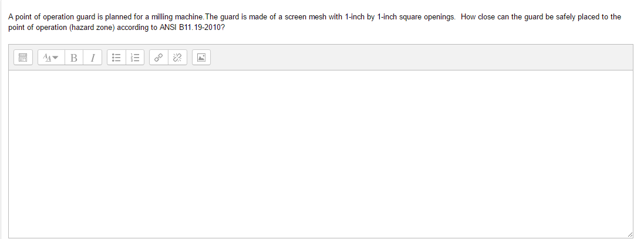
Task: Toggle bold formatting
Action: (74, 58)
